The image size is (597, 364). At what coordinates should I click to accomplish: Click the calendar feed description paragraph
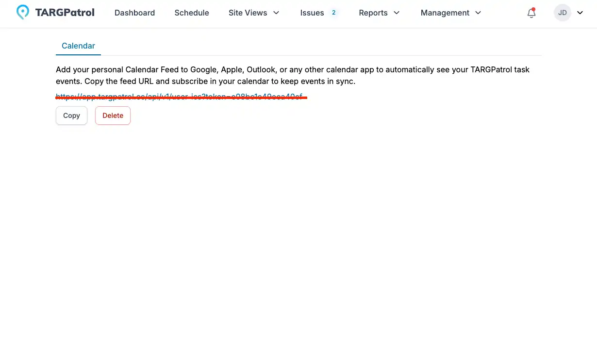293,75
